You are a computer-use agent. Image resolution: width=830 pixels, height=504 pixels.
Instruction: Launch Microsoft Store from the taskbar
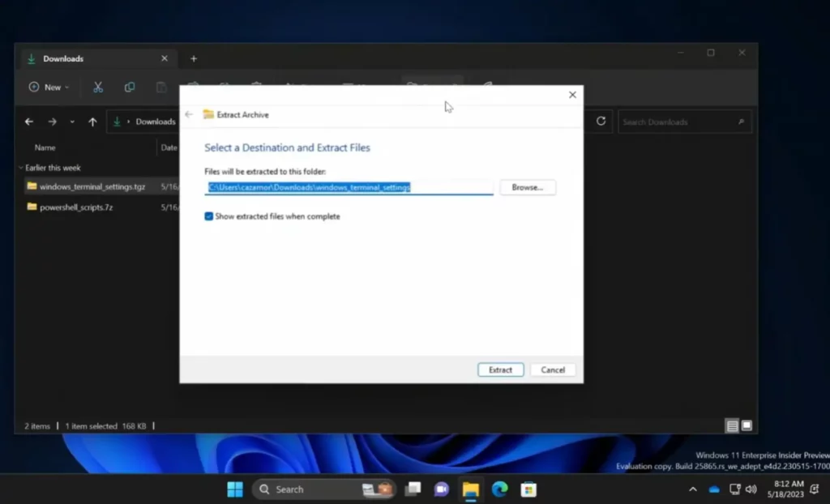(528, 489)
